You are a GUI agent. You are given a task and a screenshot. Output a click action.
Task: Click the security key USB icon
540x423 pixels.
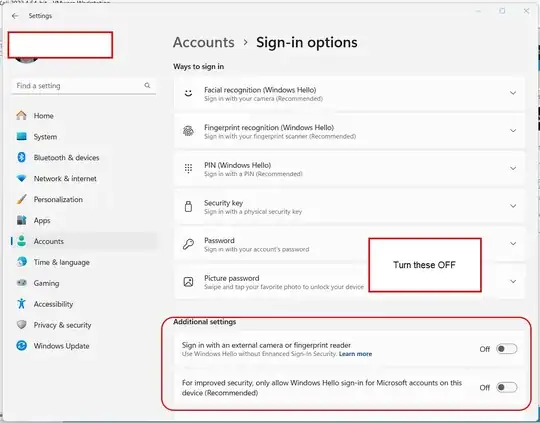pos(188,206)
